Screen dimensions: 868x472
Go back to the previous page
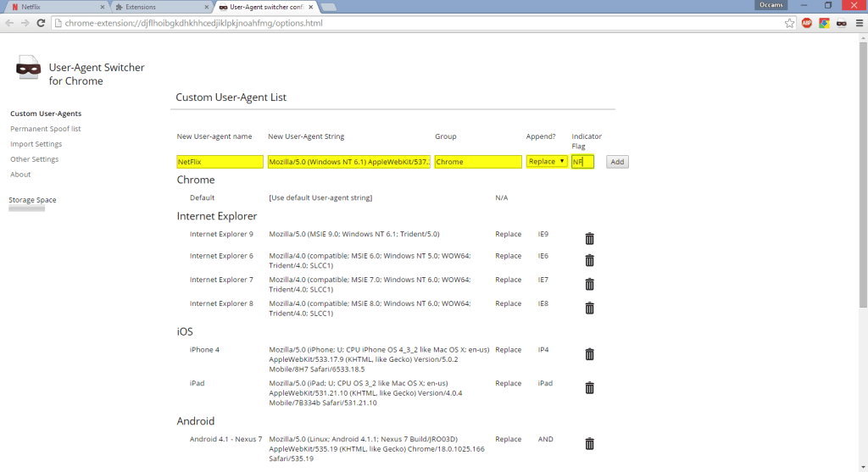coord(9,23)
